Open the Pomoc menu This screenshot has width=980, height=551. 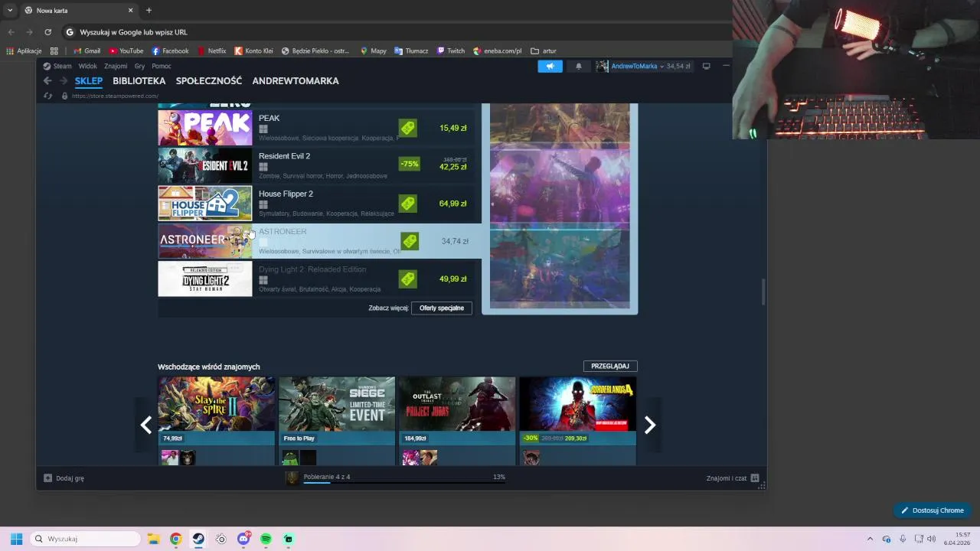(162, 66)
